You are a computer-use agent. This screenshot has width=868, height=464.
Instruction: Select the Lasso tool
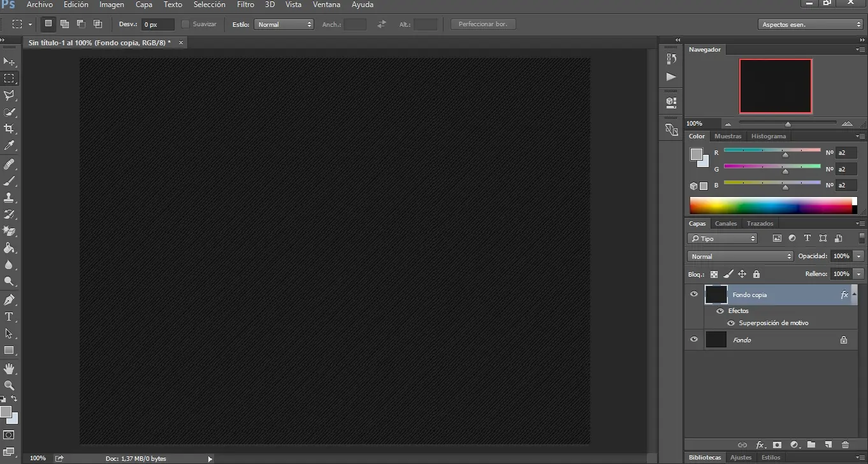click(9, 95)
